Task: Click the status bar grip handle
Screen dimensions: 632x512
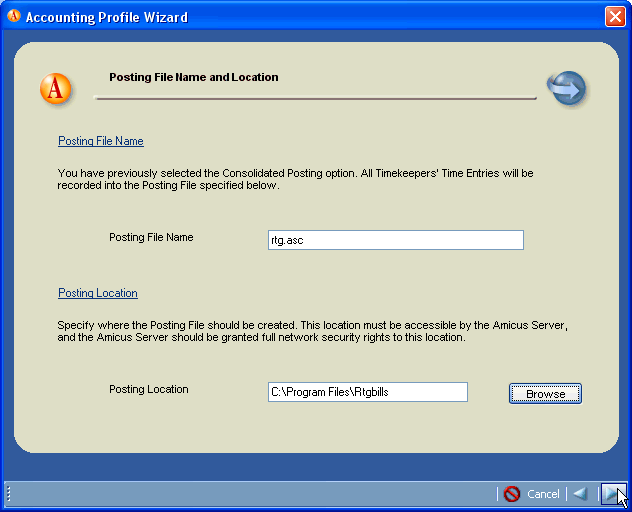Action: pos(8,494)
